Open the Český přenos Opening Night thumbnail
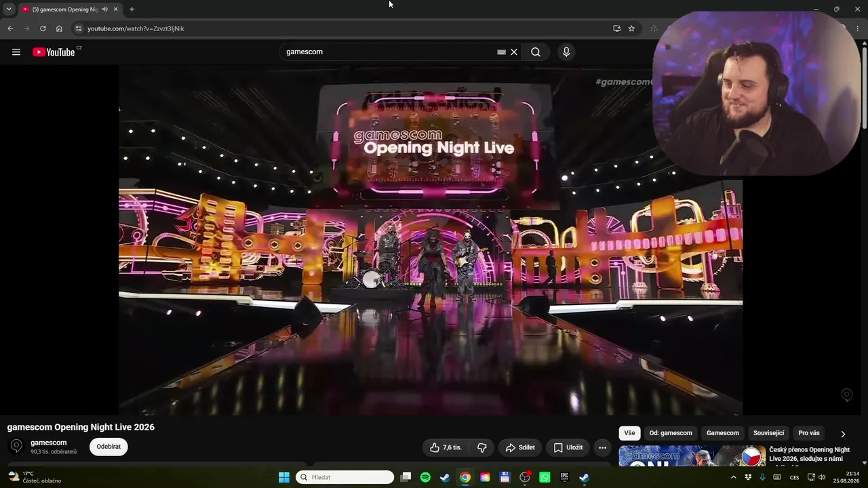This screenshot has height=488, width=868. point(692,456)
